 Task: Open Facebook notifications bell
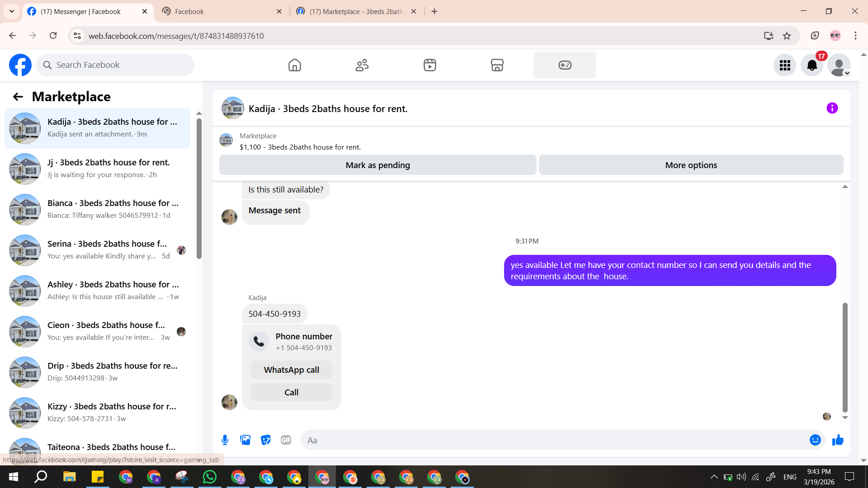(812, 66)
